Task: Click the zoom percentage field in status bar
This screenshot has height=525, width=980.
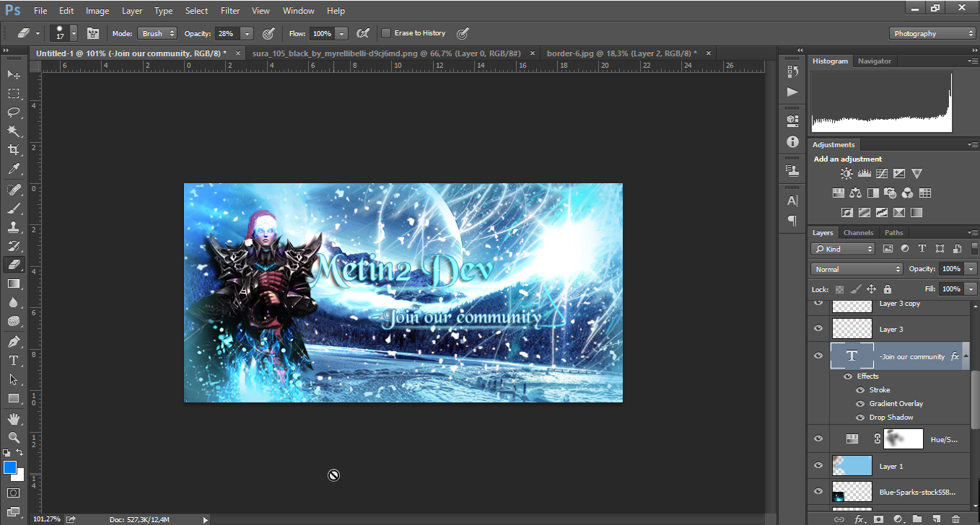Action: 47,519
